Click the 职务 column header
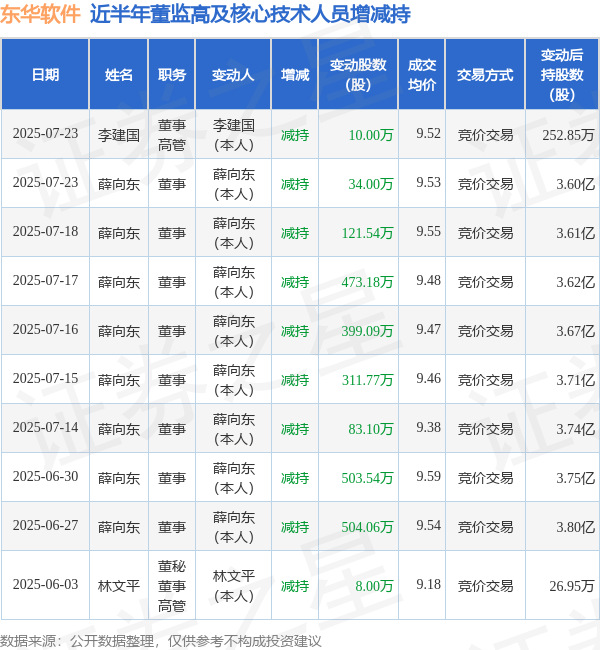The width and height of the screenshot is (600, 650). pyautogui.click(x=172, y=75)
